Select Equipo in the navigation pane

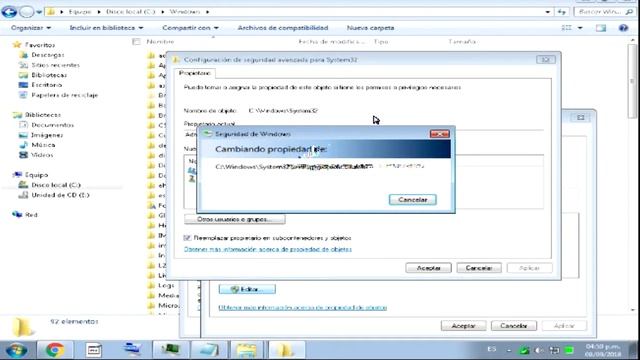tap(36, 175)
